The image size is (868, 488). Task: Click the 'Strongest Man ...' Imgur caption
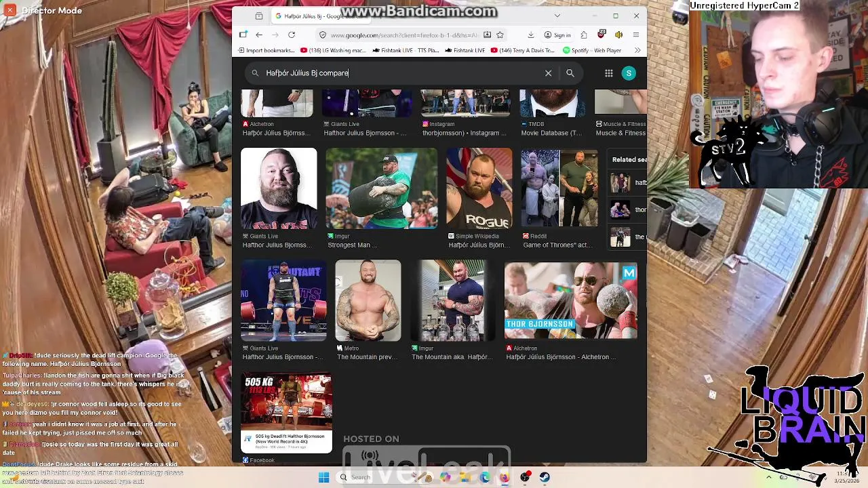click(x=353, y=245)
